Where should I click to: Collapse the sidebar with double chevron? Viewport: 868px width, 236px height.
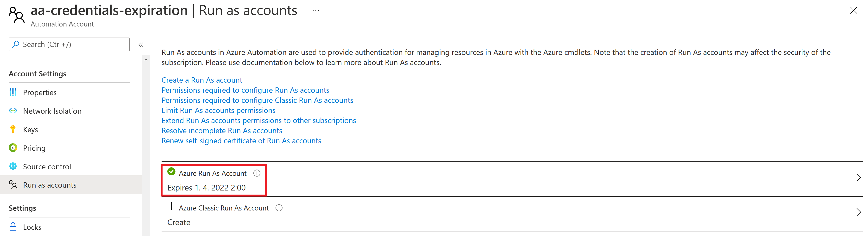coord(141,45)
